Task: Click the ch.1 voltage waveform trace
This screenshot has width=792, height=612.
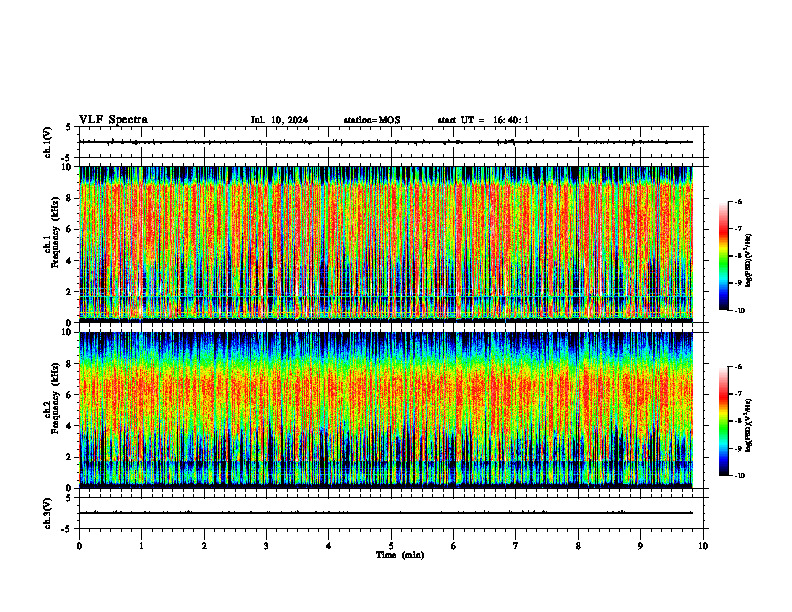Action: (x=386, y=142)
